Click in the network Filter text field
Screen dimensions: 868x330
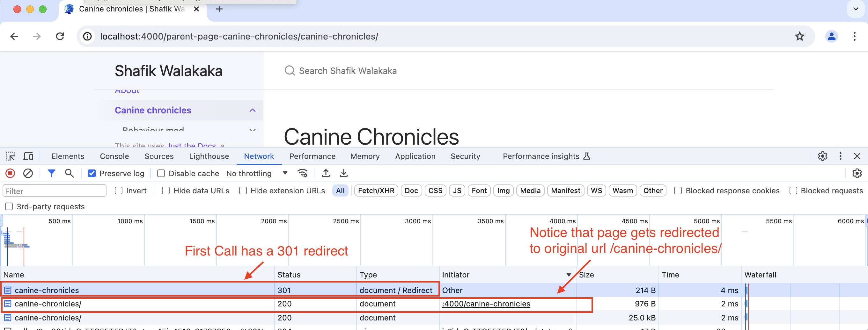coord(54,191)
